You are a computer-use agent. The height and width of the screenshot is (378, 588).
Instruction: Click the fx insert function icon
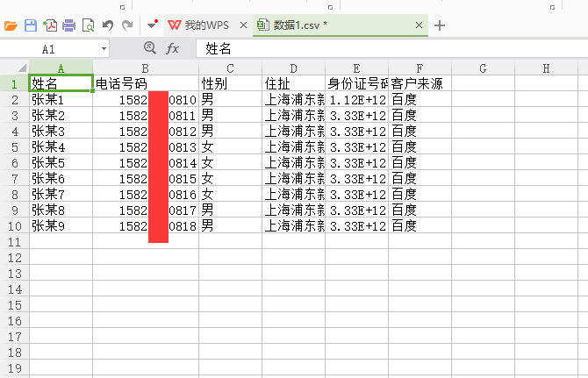[x=173, y=49]
